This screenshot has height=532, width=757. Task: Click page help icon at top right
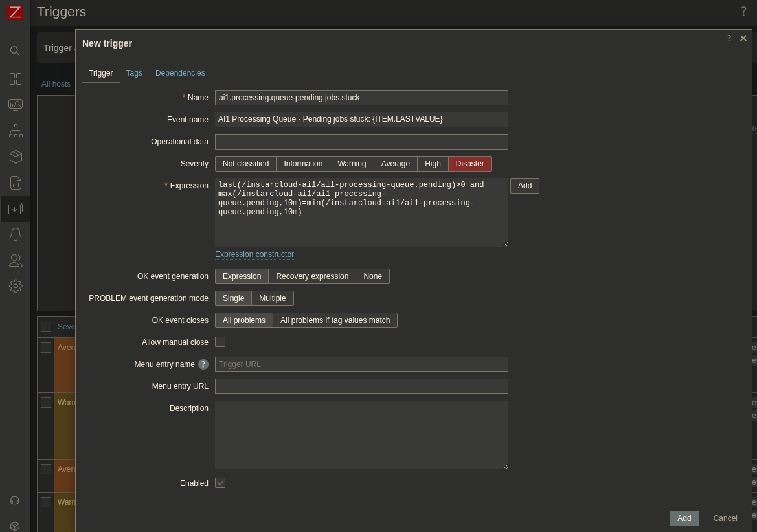tap(743, 12)
